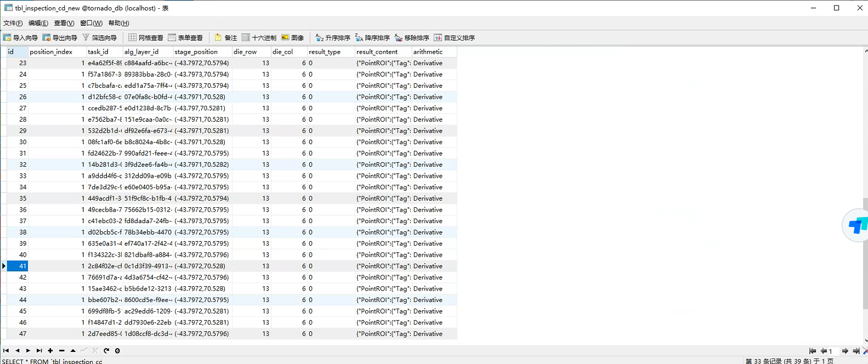The height and width of the screenshot is (364, 868).
Task: Toggle 网格查看 grid view
Action: pos(146,38)
